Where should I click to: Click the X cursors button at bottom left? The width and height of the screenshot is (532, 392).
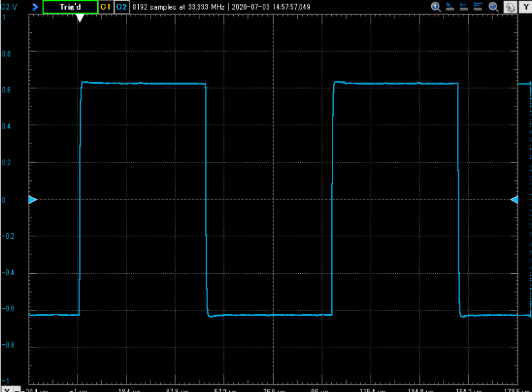7,389
